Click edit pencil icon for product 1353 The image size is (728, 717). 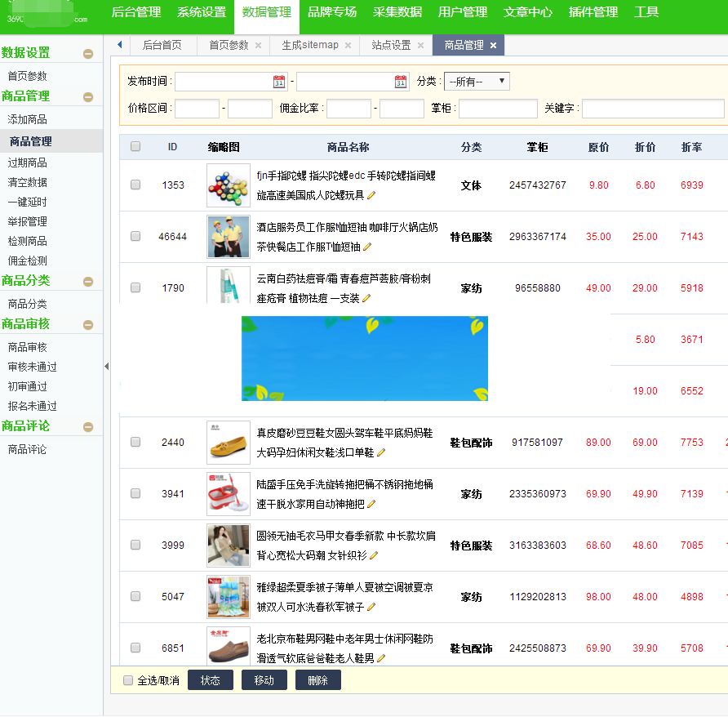(372, 194)
